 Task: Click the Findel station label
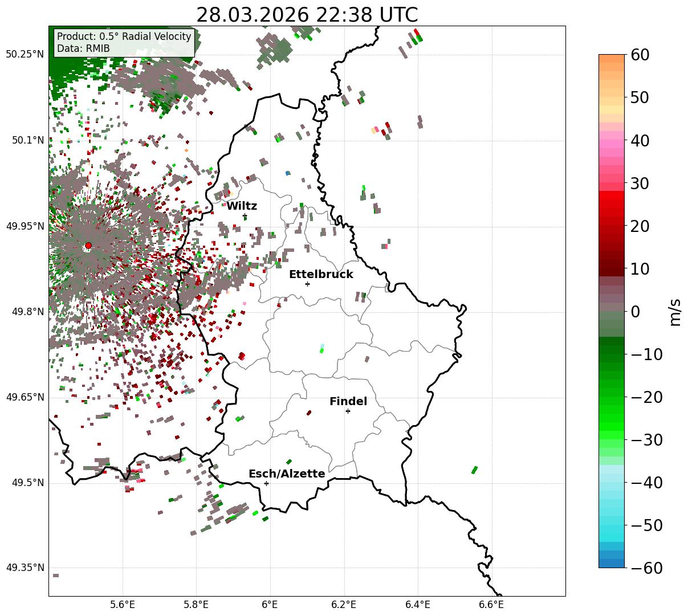point(348,402)
